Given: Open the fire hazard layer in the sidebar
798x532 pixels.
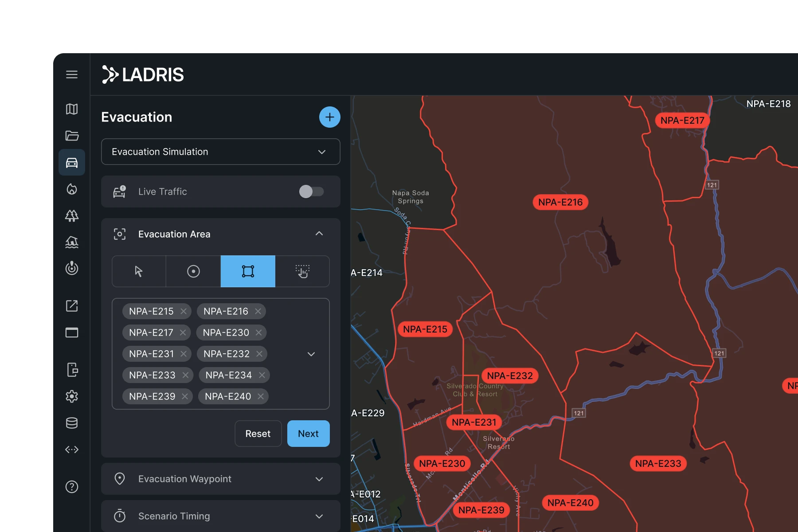Looking at the screenshot, I should tap(71, 189).
